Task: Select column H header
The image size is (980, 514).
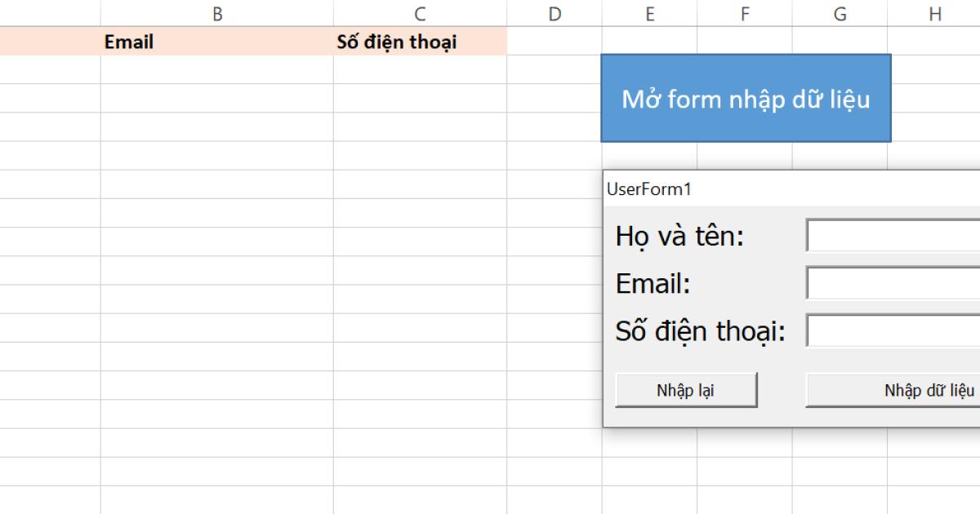Action: pos(933,13)
